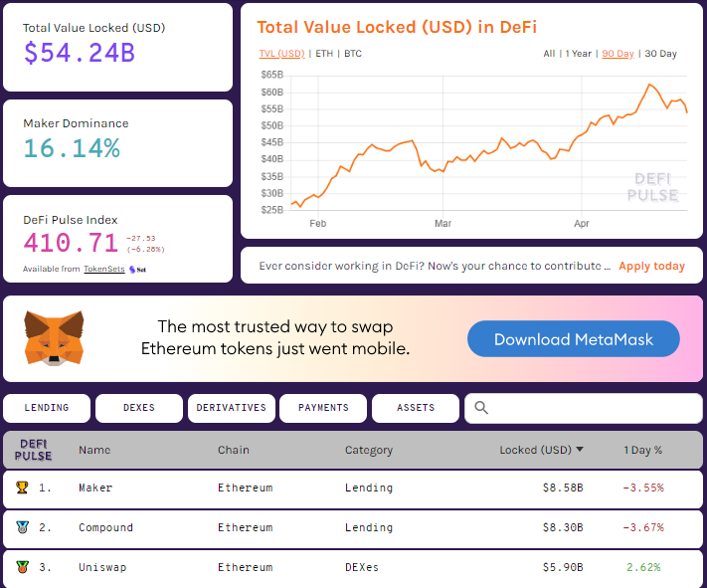This screenshot has height=588, width=707.
Task: Click the magnifying glass search icon
Action: click(481, 408)
